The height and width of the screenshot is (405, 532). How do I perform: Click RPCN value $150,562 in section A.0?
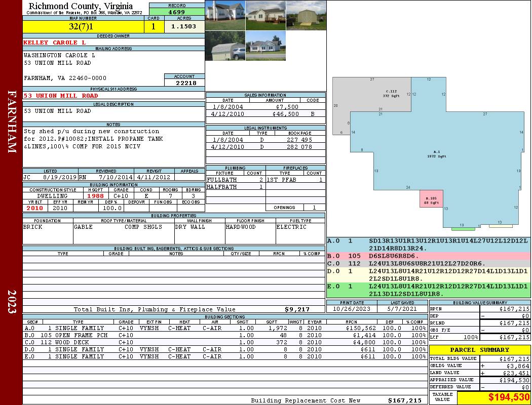point(360,328)
